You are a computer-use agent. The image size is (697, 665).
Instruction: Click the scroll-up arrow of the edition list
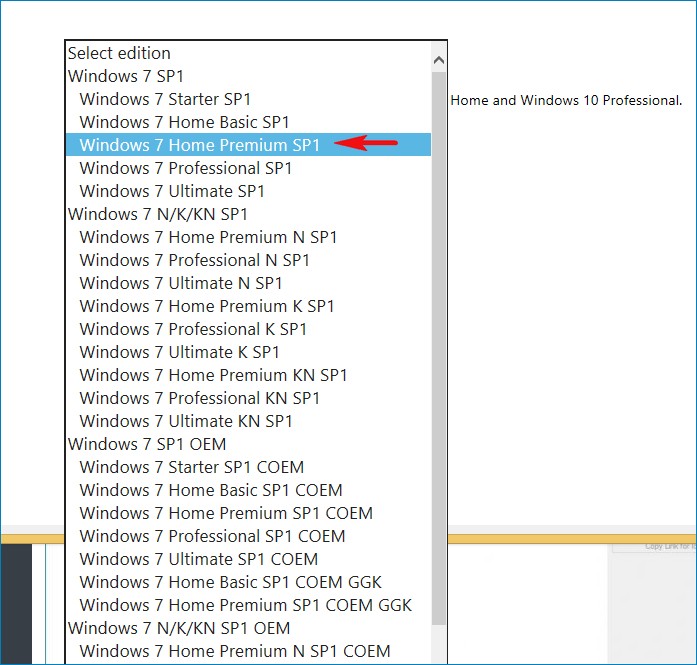439,60
